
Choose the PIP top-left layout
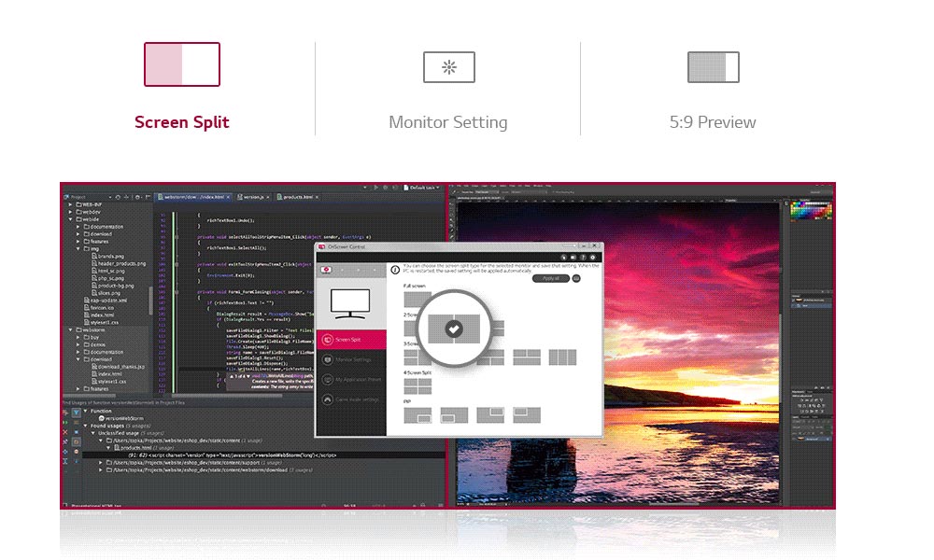[527, 414]
